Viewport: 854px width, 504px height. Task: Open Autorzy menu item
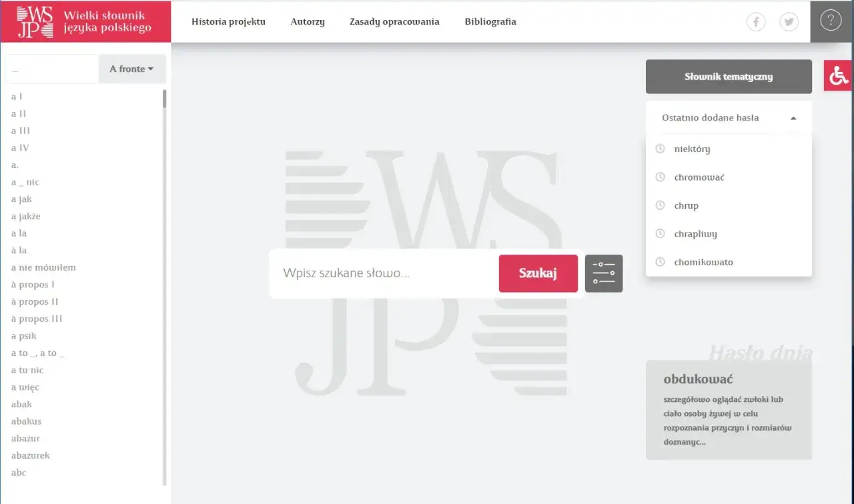point(308,21)
